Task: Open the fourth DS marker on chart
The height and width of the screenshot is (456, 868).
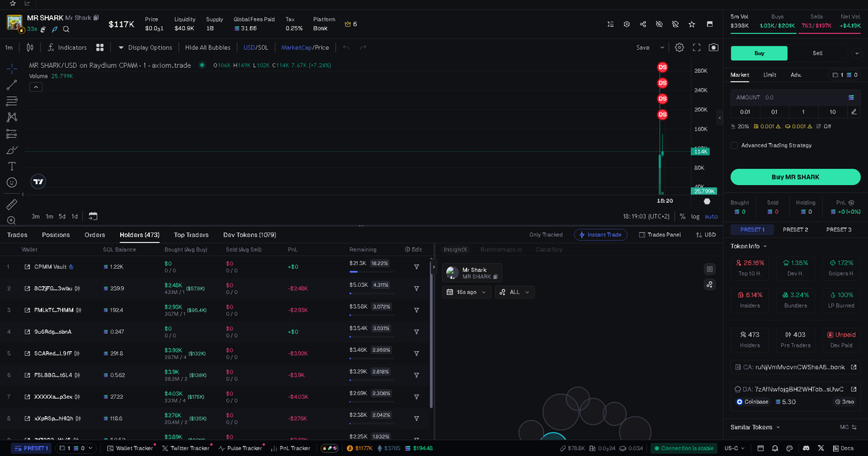Action: (662, 115)
